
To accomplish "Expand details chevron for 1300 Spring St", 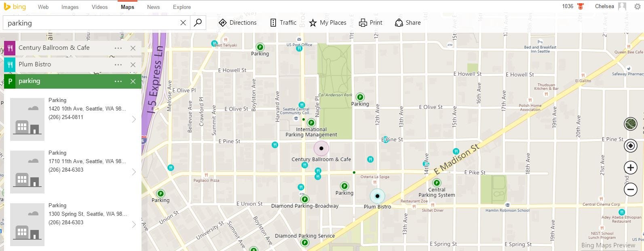I will (x=134, y=224).
